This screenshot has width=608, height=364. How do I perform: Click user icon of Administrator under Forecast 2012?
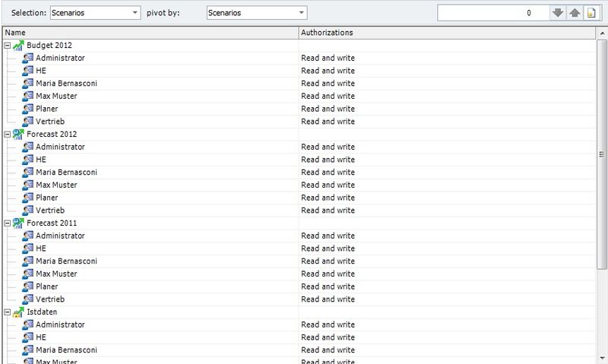point(27,147)
